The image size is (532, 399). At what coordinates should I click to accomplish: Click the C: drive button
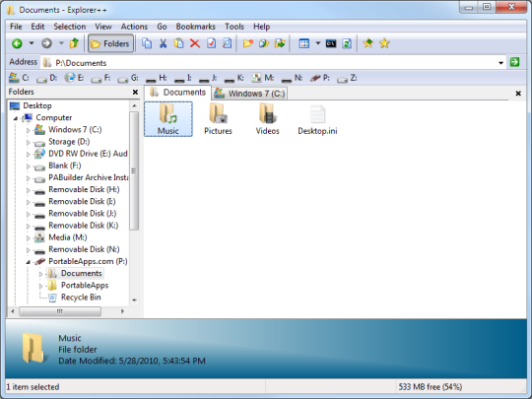pyautogui.click(x=19, y=78)
